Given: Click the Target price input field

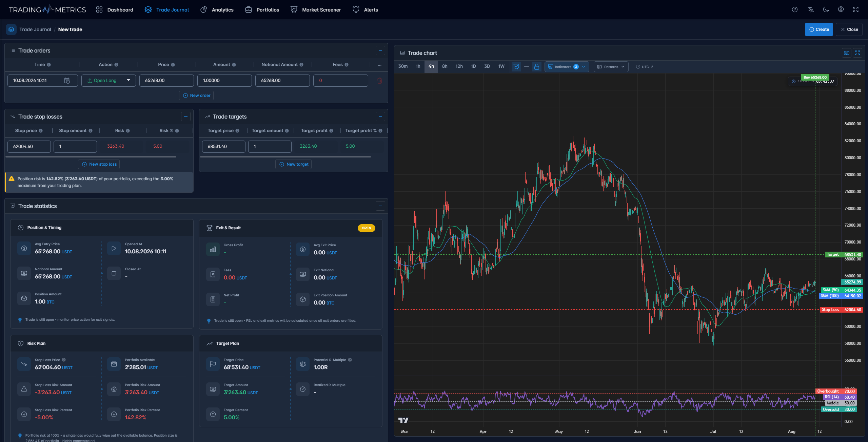Looking at the screenshot, I should [x=224, y=147].
